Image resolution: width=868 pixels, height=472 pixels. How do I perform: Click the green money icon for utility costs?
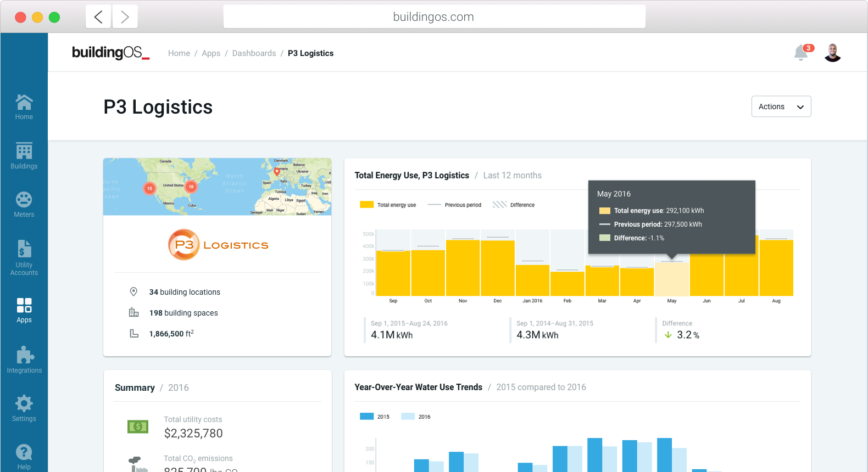pos(138,426)
